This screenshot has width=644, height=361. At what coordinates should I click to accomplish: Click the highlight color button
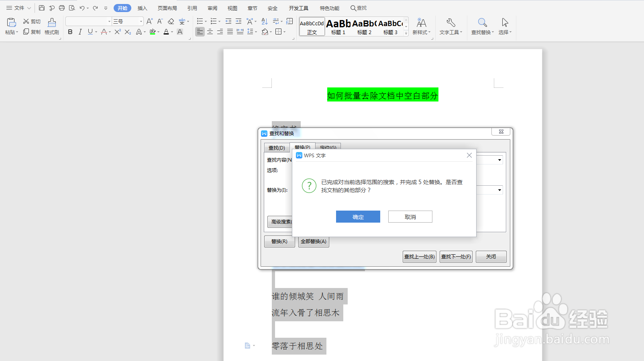[153, 32]
